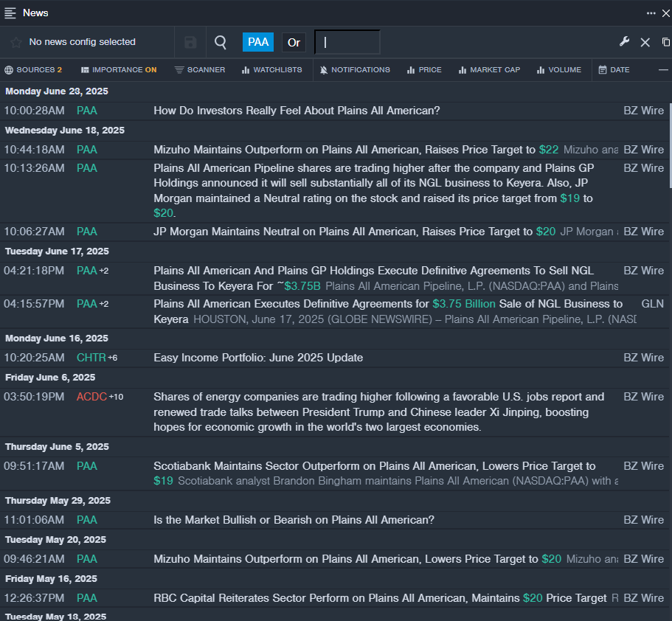
Task: Click BZ Wire source on the Easy Income row
Action: pos(644,358)
